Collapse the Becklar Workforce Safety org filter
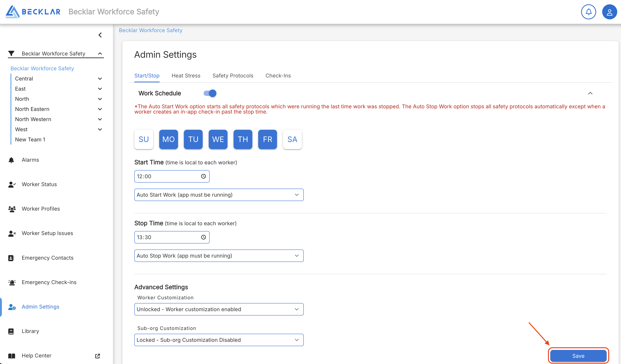The height and width of the screenshot is (364, 621). coord(100,53)
